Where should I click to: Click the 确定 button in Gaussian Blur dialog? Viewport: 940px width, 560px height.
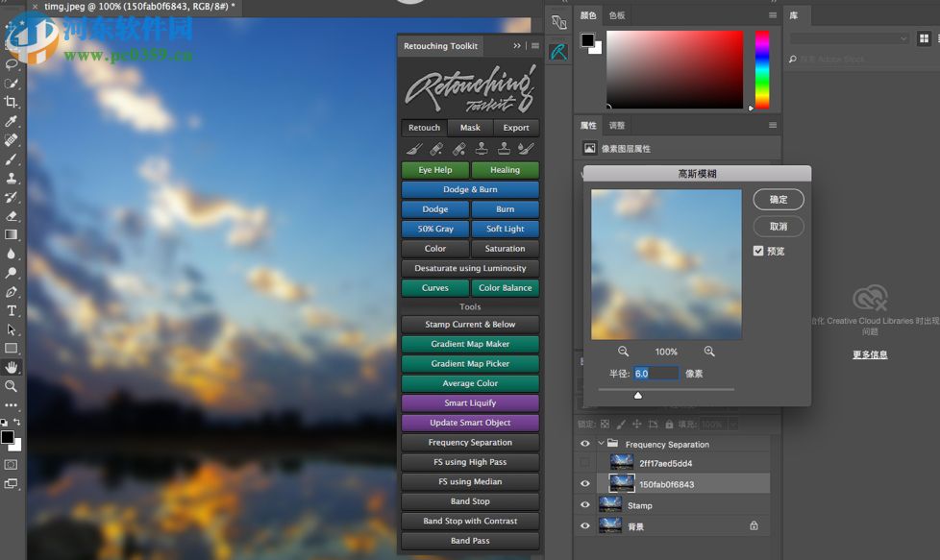coord(778,199)
